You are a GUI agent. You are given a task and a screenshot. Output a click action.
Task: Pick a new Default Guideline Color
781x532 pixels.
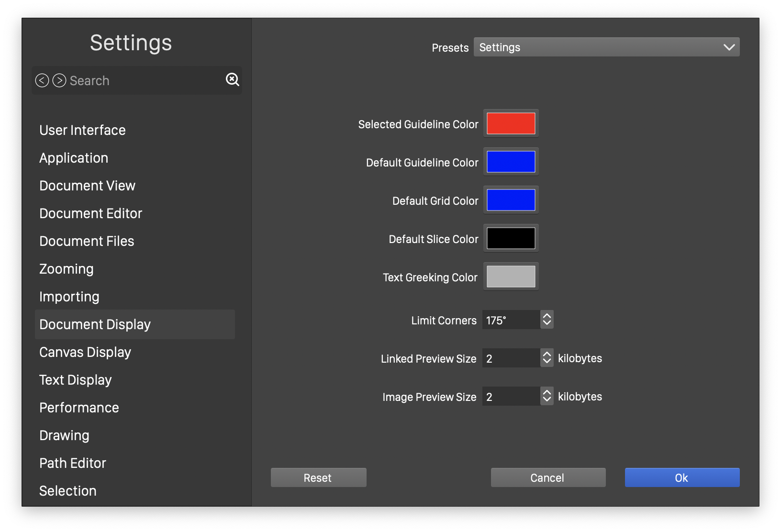[x=511, y=162]
